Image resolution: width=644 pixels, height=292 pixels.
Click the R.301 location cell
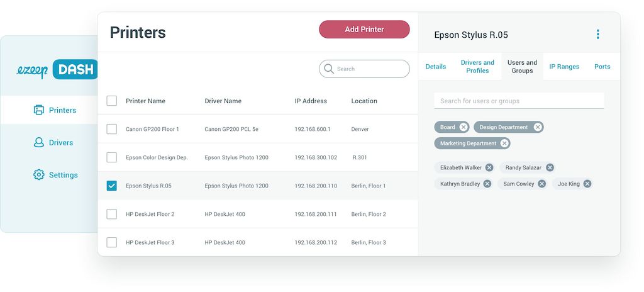[x=360, y=157]
